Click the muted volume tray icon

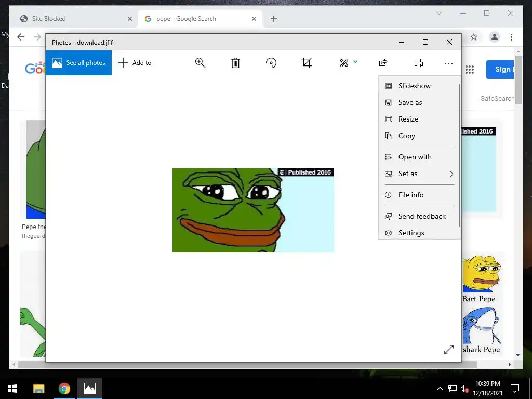point(464,389)
